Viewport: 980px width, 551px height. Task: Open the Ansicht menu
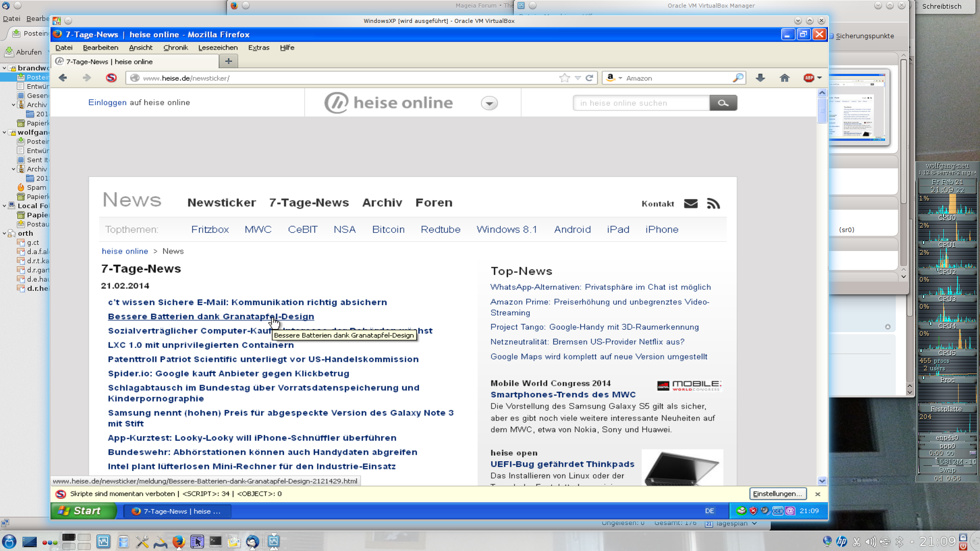tap(140, 47)
